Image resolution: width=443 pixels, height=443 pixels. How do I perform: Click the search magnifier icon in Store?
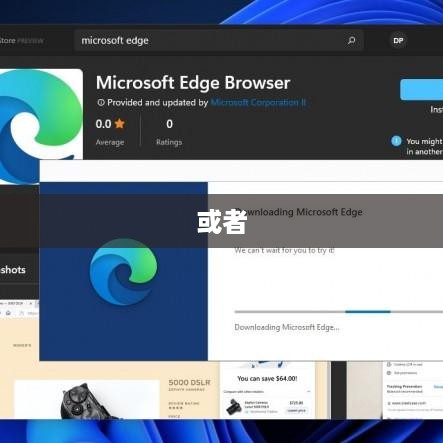(x=351, y=41)
